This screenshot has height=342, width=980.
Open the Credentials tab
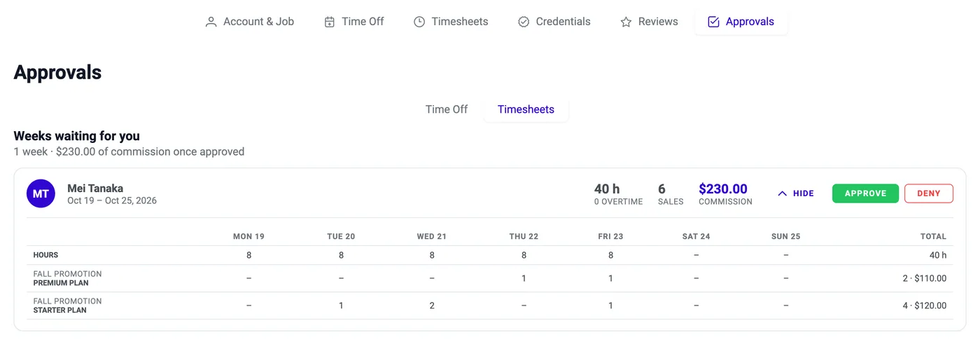[554, 22]
